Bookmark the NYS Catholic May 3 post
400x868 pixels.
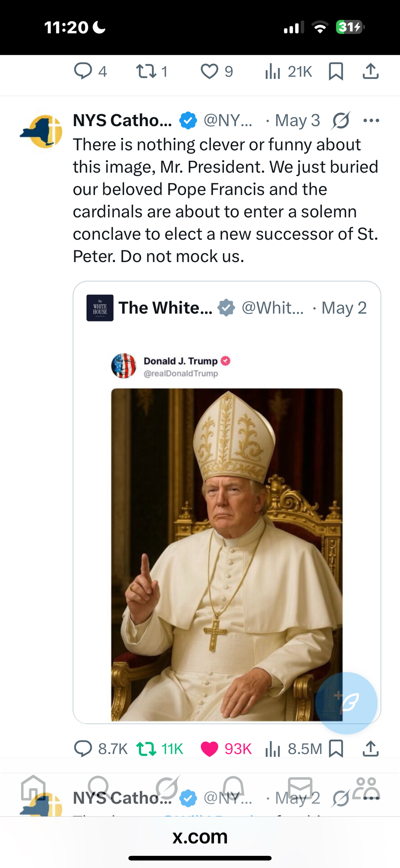point(336,749)
